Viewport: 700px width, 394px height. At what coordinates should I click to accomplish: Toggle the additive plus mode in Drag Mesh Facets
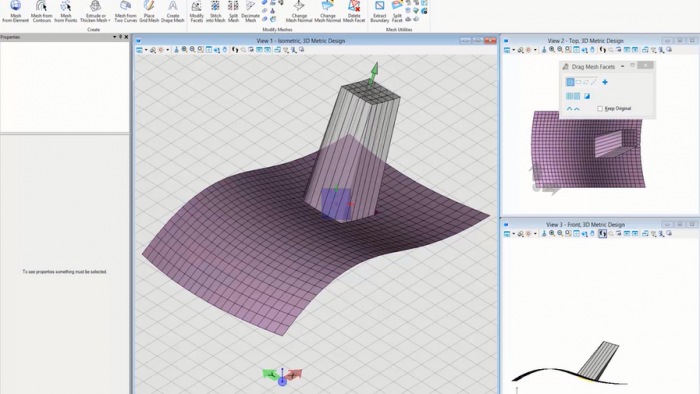coord(605,82)
